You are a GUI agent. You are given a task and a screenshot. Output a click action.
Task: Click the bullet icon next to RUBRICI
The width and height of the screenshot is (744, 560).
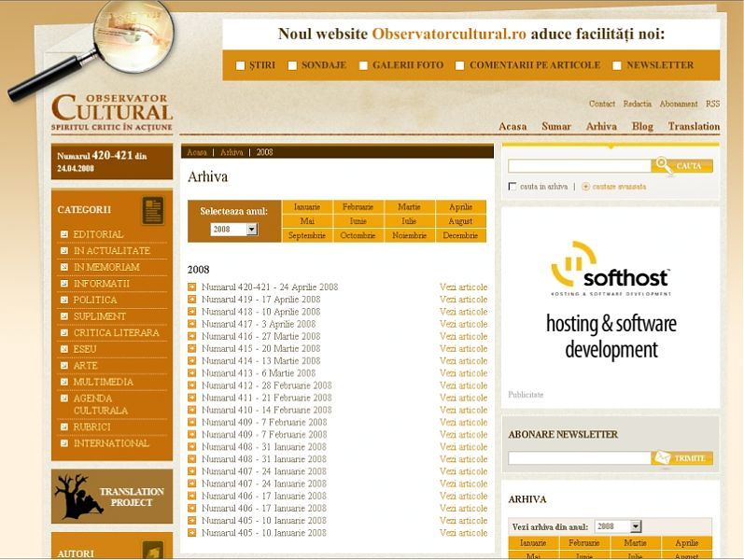(64, 427)
